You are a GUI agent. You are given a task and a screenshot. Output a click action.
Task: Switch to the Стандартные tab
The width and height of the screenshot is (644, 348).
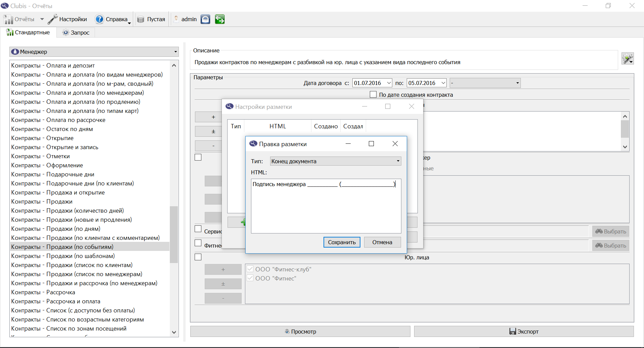pos(28,33)
